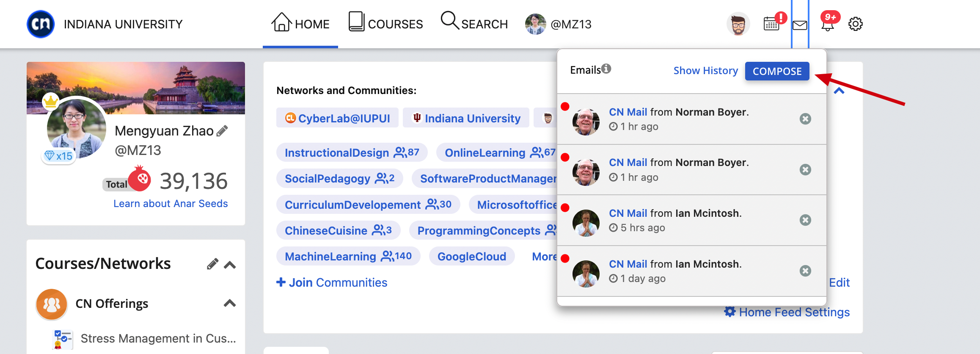Collapse the Courses/Networks panel

coord(230,265)
